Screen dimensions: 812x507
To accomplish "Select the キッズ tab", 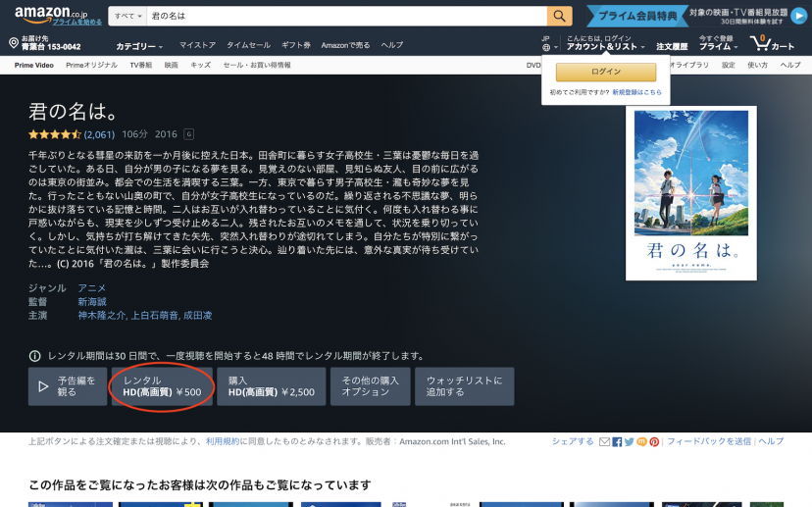I will click(200, 66).
